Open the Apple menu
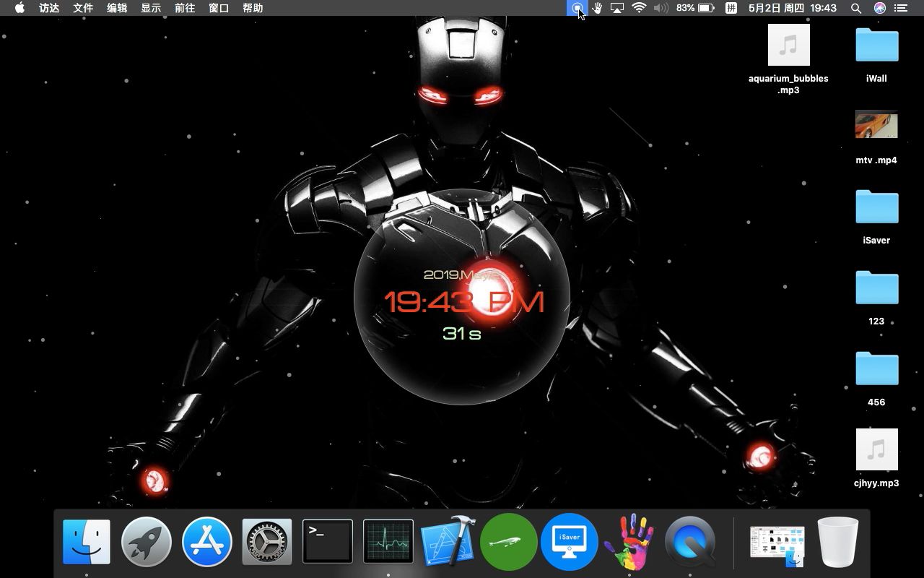924x578 pixels. pyautogui.click(x=19, y=8)
